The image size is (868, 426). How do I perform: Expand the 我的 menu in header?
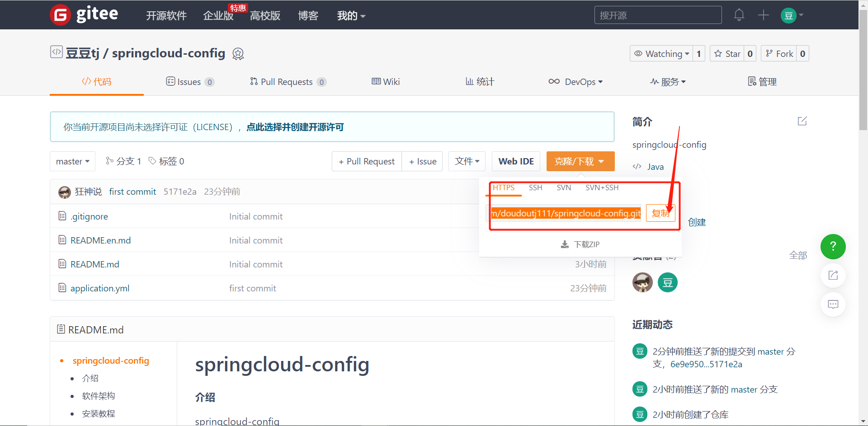point(351,16)
